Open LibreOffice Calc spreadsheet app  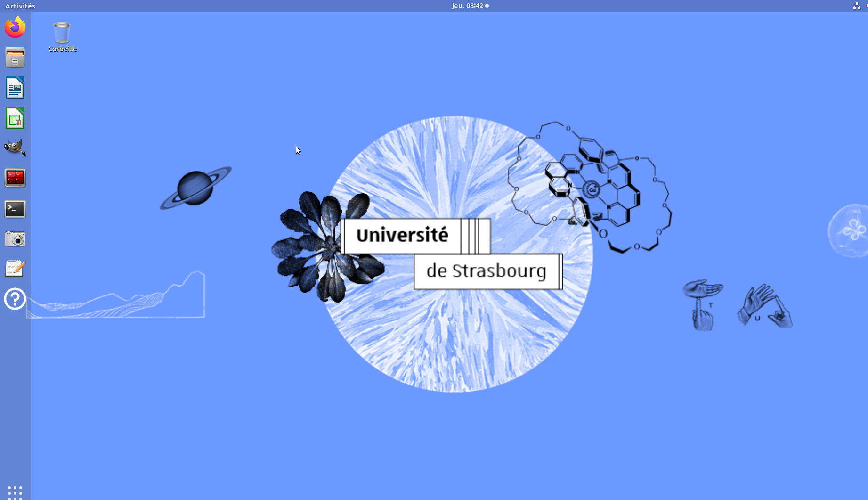[x=15, y=118]
